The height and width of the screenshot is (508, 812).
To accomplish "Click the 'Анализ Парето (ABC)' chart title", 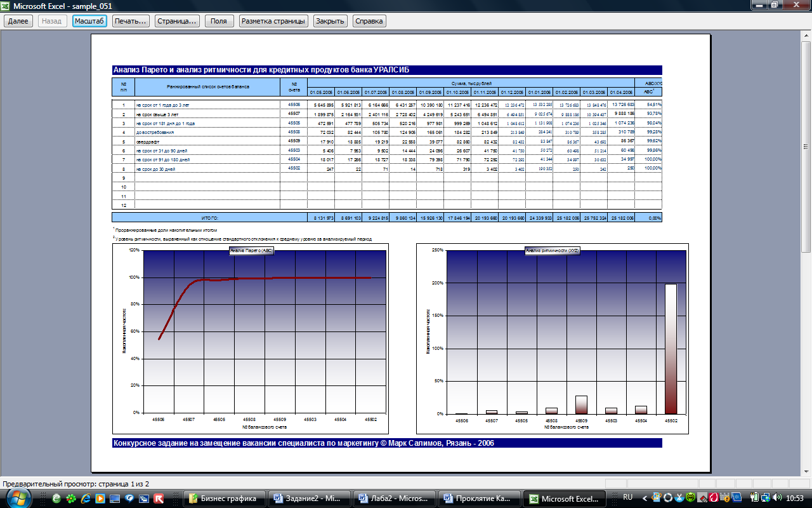I will [x=251, y=251].
